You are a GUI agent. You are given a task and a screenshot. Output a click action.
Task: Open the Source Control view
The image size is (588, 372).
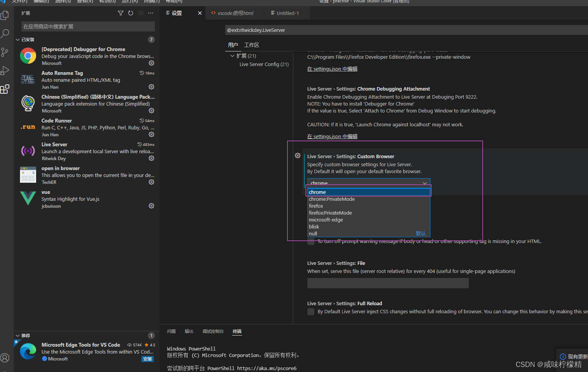coord(5,52)
